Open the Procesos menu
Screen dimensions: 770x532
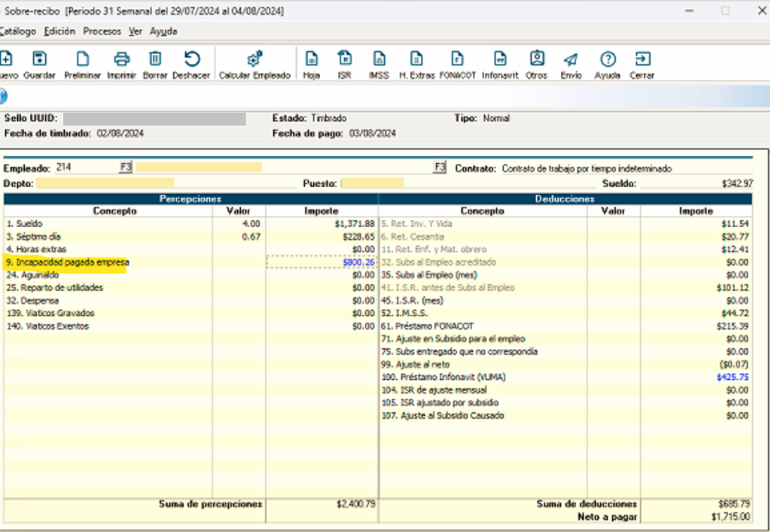pyautogui.click(x=102, y=31)
